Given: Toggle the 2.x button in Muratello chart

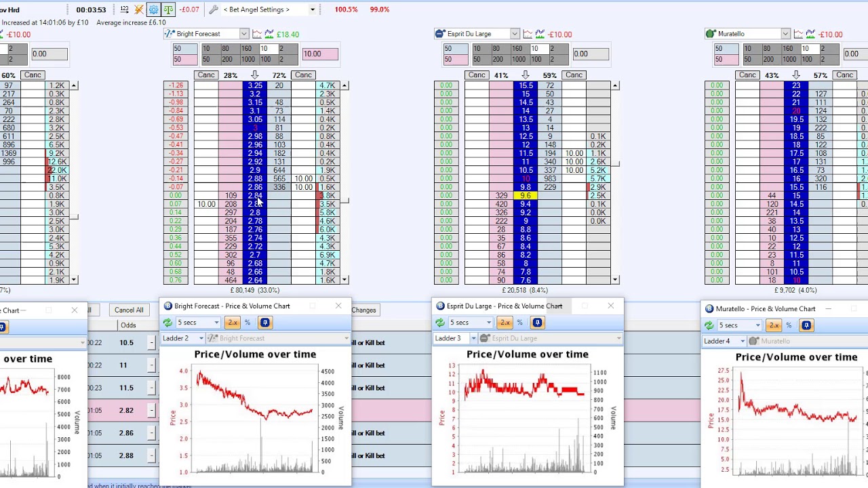Looking at the screenshot, I should 774,325.
